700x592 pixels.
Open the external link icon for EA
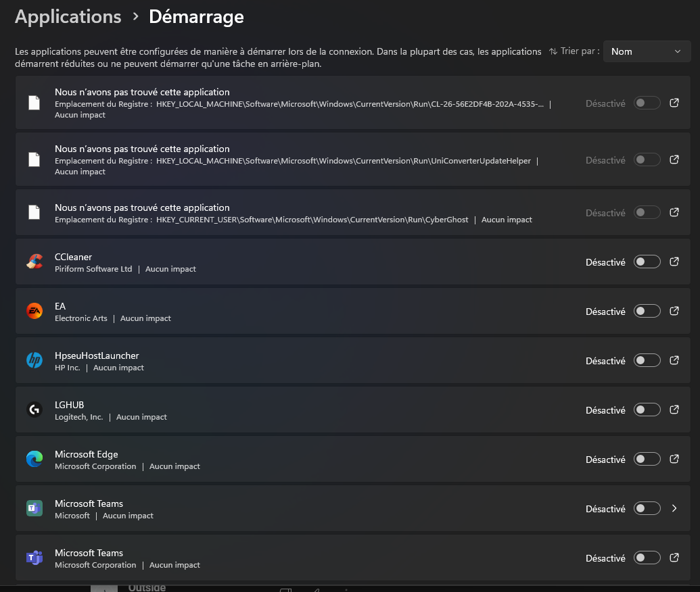click(674, 311)
